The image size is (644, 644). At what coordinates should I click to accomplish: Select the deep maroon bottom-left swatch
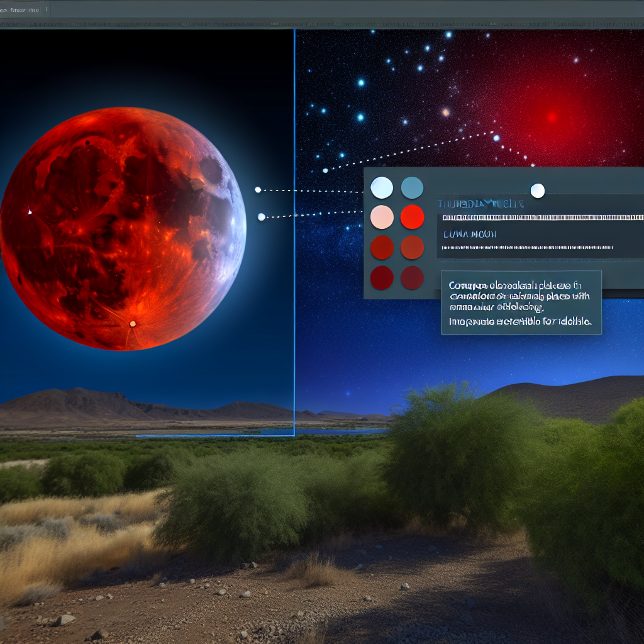[x=382, y=277]
